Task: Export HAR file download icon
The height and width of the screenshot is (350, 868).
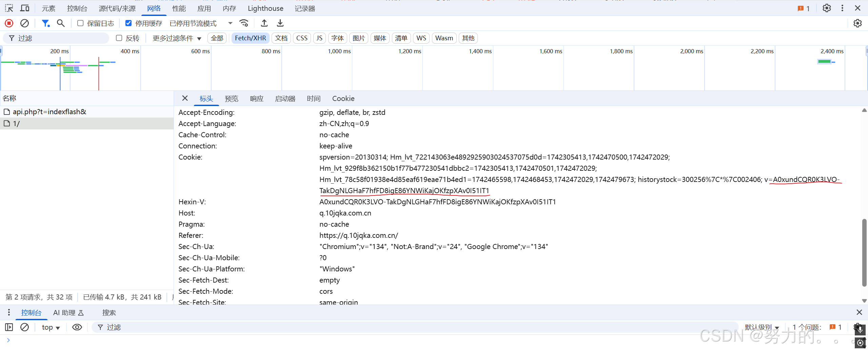Action: 280,23
